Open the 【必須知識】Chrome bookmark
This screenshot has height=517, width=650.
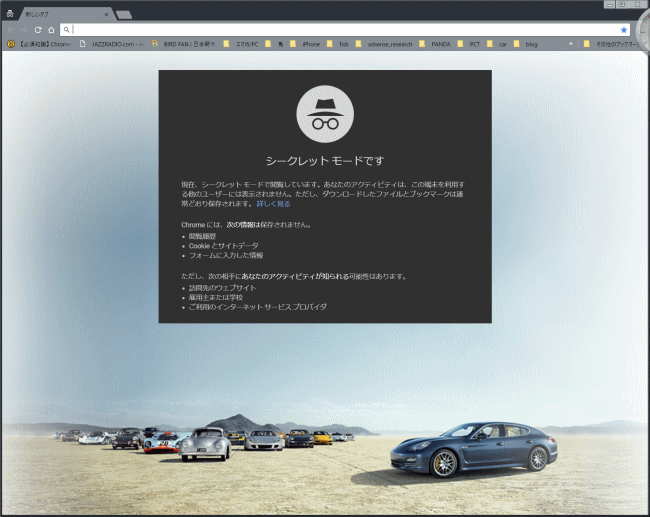[x=39, y=44]
